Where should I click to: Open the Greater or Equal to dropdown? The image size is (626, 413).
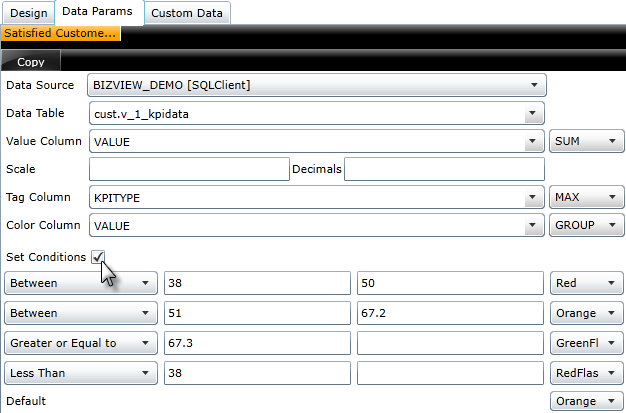coord(81,343)
